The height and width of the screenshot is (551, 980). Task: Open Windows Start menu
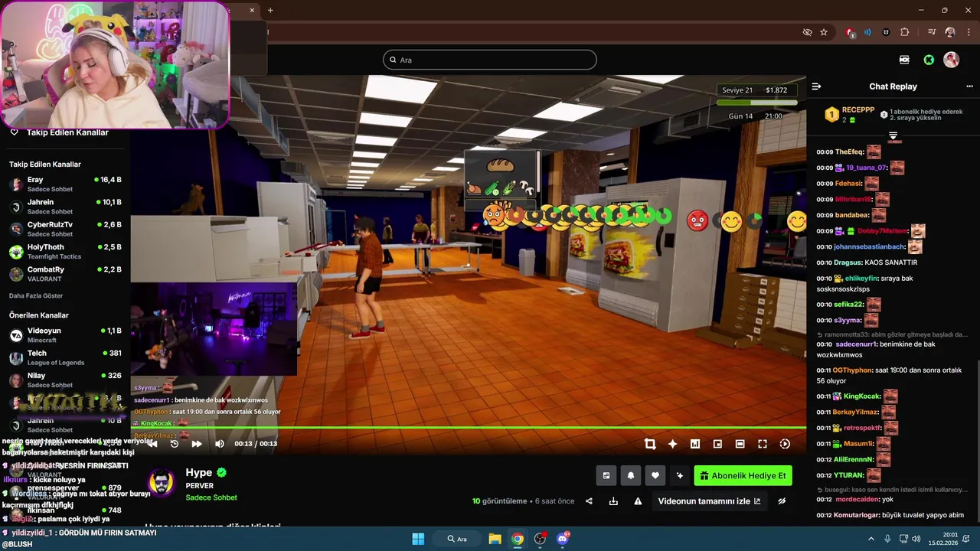pos(418,539)
